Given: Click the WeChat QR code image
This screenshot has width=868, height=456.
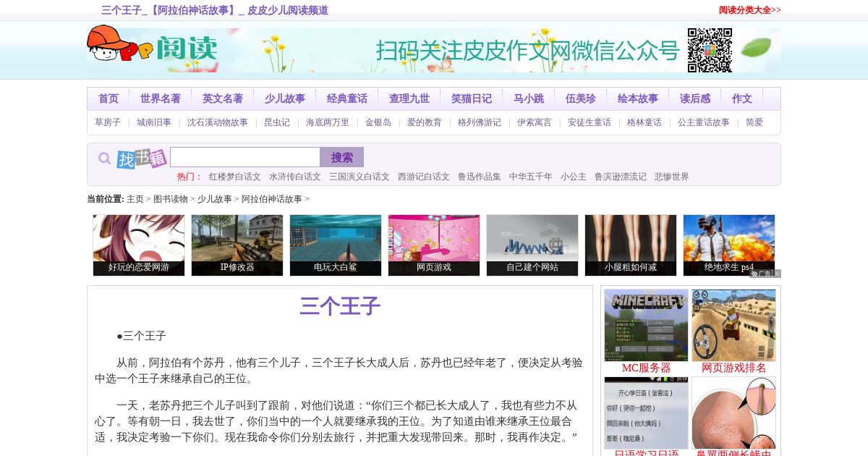Looking at the screenshot, I should point(710,50).
